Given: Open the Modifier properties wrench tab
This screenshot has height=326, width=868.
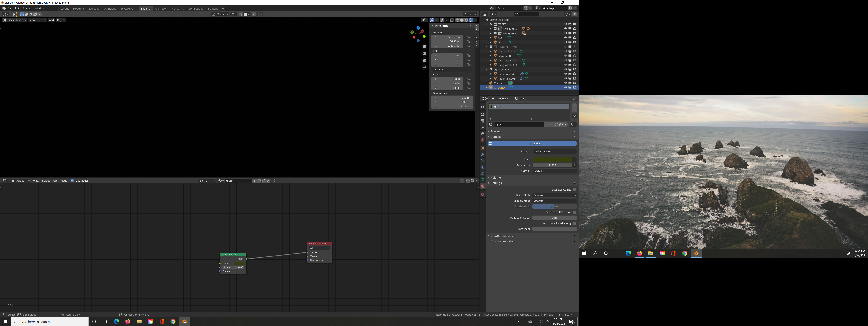Looking at the screenshot, I should (x=483, y=155).
